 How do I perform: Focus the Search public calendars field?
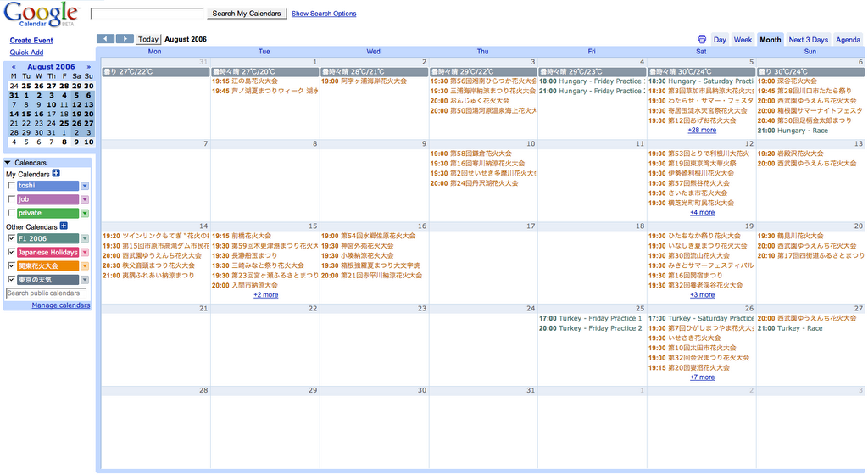47,293
